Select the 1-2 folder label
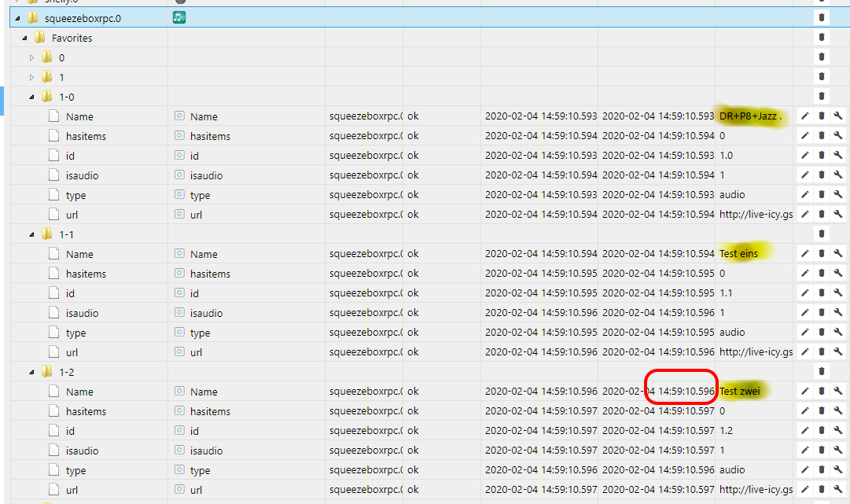The width and height of the screenshot is (850, 504). [x=67, y=373]
